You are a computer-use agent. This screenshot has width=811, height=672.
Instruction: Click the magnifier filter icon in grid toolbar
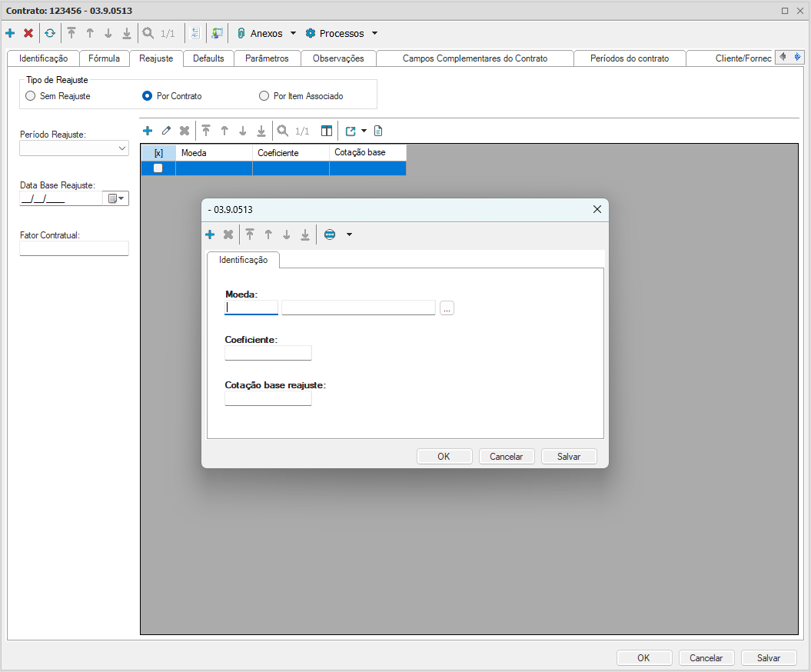[x=282, y=131]
